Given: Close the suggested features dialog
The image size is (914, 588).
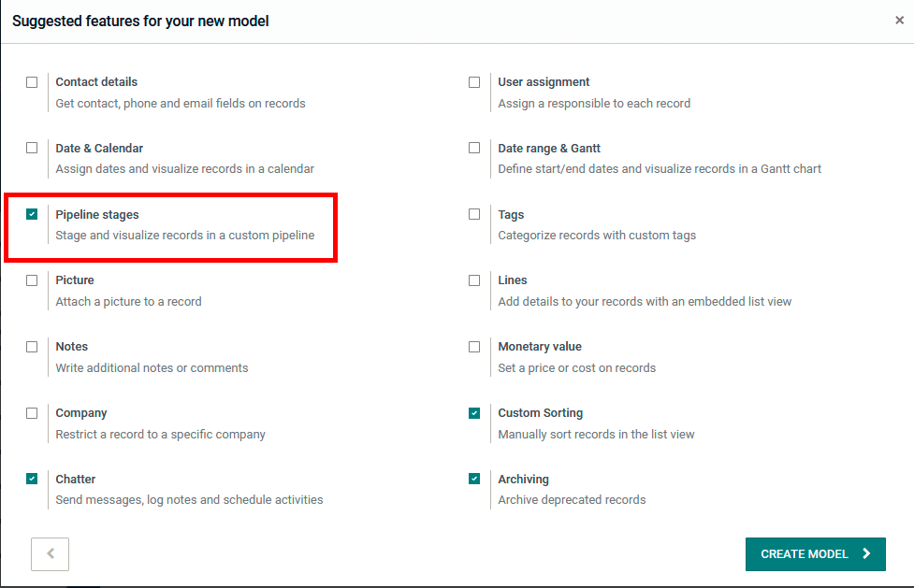Looking at the screenshot, I should coord(899,21).
